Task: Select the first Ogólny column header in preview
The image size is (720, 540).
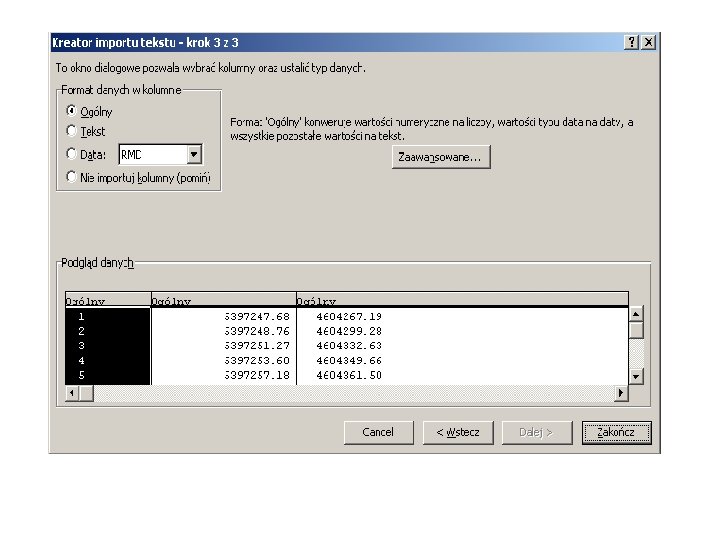Action: 108,299
